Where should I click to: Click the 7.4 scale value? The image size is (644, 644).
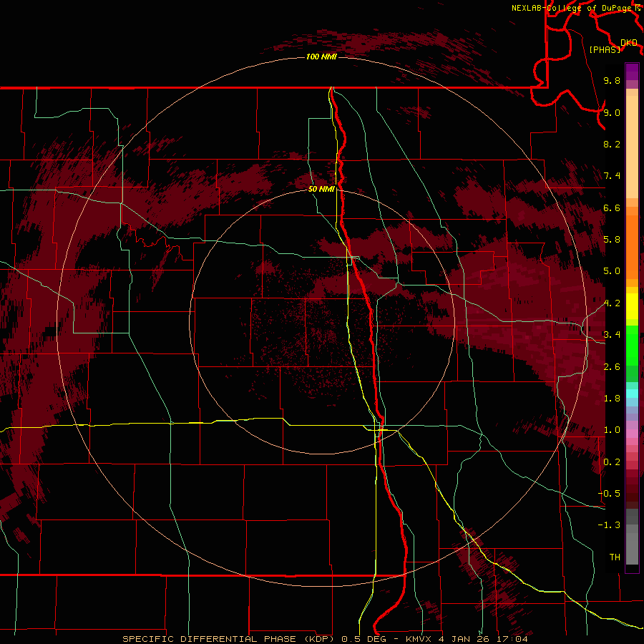612,176
